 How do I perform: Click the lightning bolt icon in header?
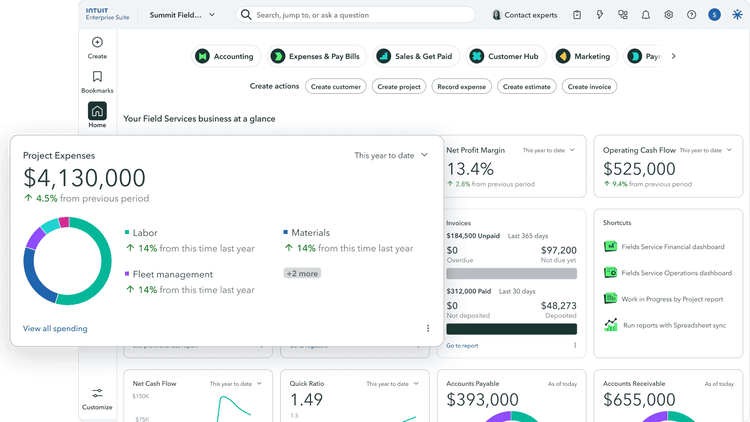600,15
